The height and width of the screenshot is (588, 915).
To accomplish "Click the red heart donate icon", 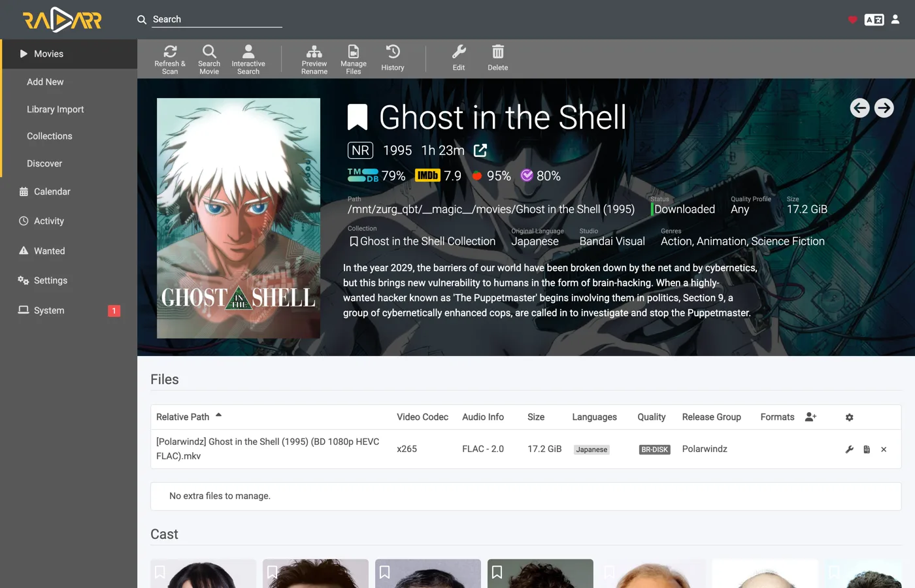I will pyautogui.click(x=852, y=20).
